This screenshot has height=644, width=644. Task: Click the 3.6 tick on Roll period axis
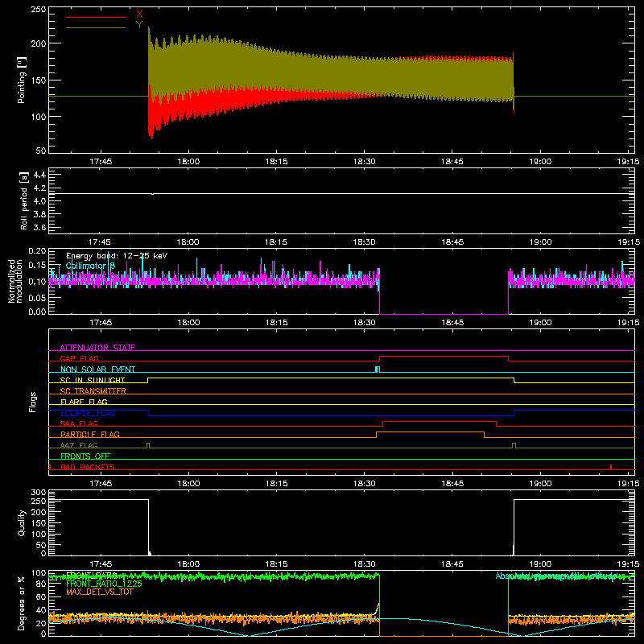(39, 227)
